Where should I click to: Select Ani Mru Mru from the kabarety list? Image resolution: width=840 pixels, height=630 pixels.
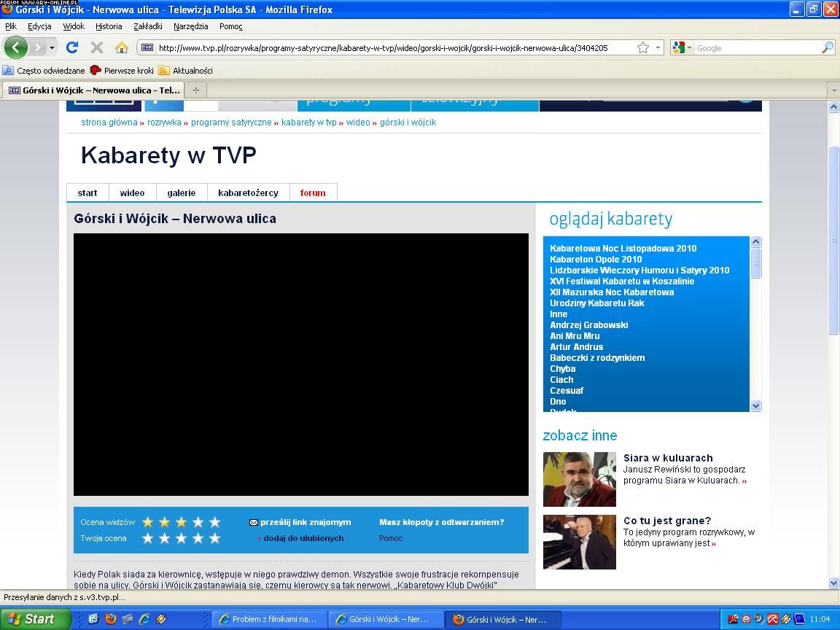575,336
